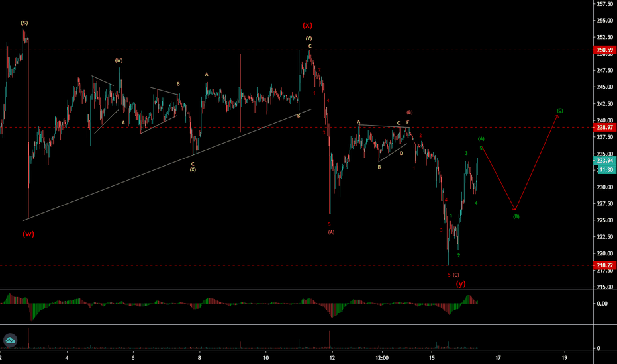This screenshot has width=617, height=364.
Task: Click the date 6 on time axis
Action: [133, 358]
